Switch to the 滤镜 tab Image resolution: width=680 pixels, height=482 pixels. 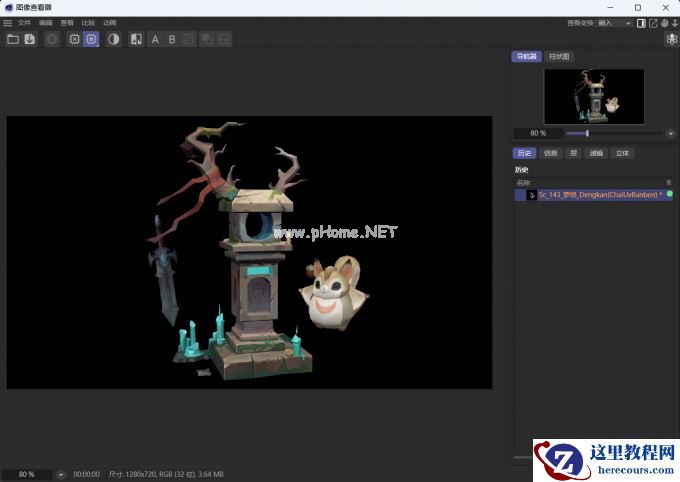point(596,153)
